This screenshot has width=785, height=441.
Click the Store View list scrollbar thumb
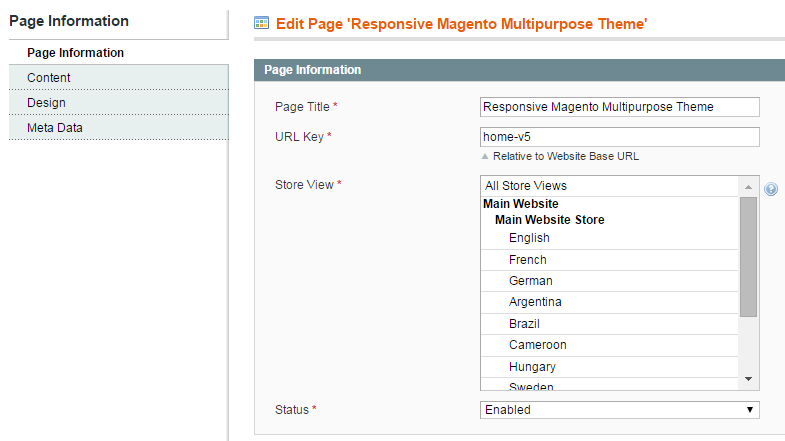click(x=748, y=257)
